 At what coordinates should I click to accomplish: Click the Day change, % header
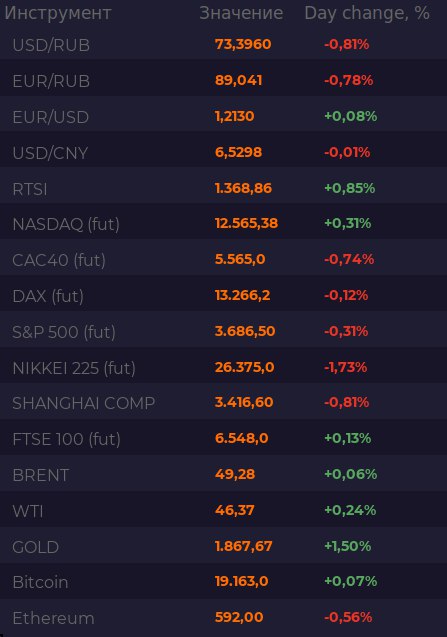[367, 13]
